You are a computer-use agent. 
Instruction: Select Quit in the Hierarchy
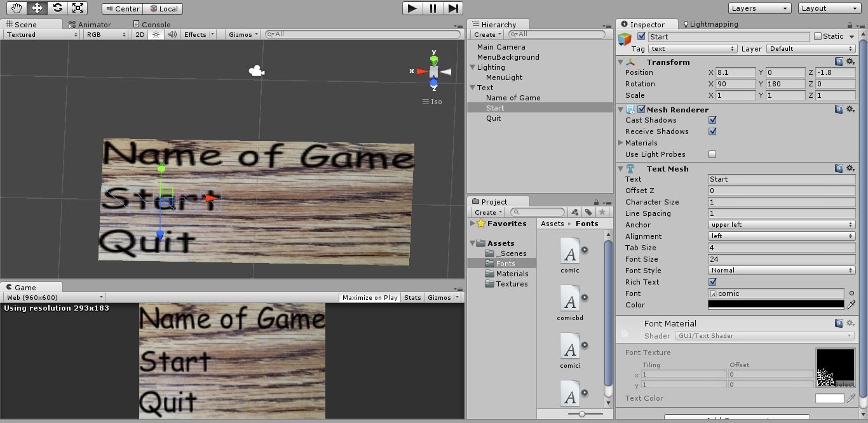[494, 118]
